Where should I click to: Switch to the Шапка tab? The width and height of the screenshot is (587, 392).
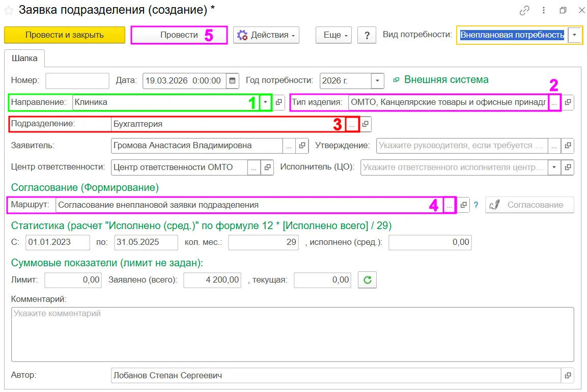(x=24, y=59)
